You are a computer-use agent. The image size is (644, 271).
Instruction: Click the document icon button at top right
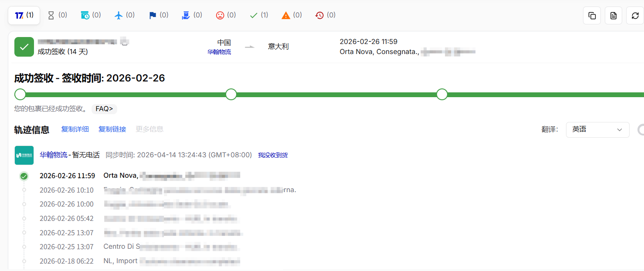click(x=613, y=16)
